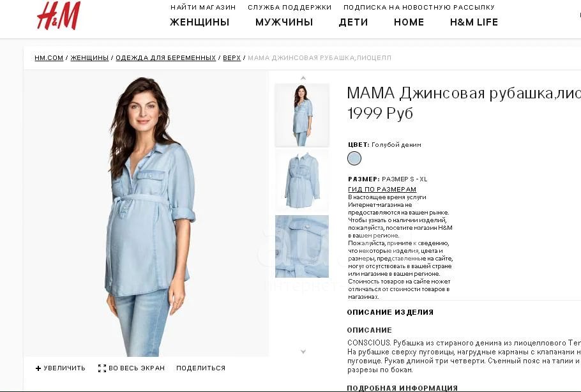Open the Женщины menu
The height and width of the screenshot is (392, 581).
tap(200, 22)
